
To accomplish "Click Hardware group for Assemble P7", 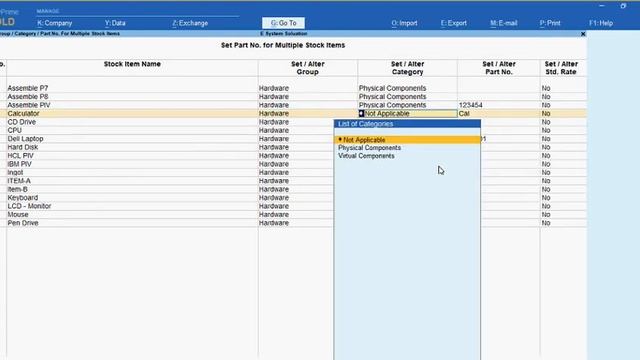I will tap(273, 88).
